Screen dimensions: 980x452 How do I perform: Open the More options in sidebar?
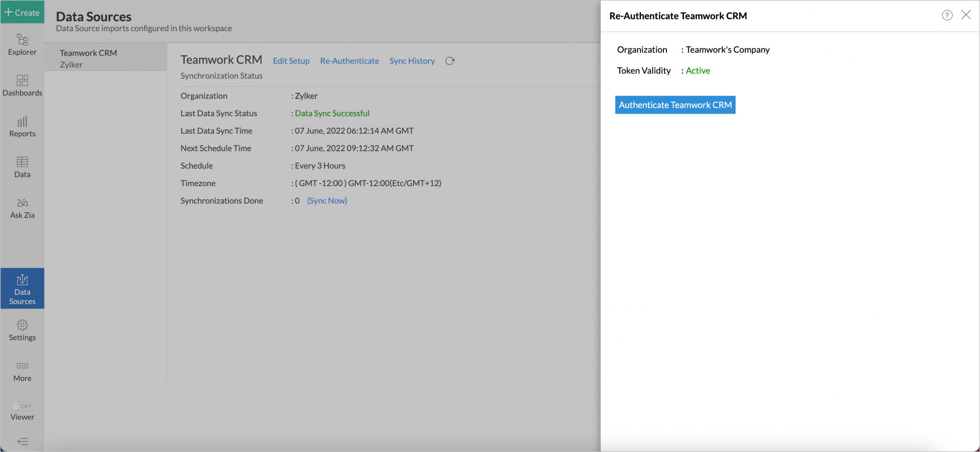22,371
